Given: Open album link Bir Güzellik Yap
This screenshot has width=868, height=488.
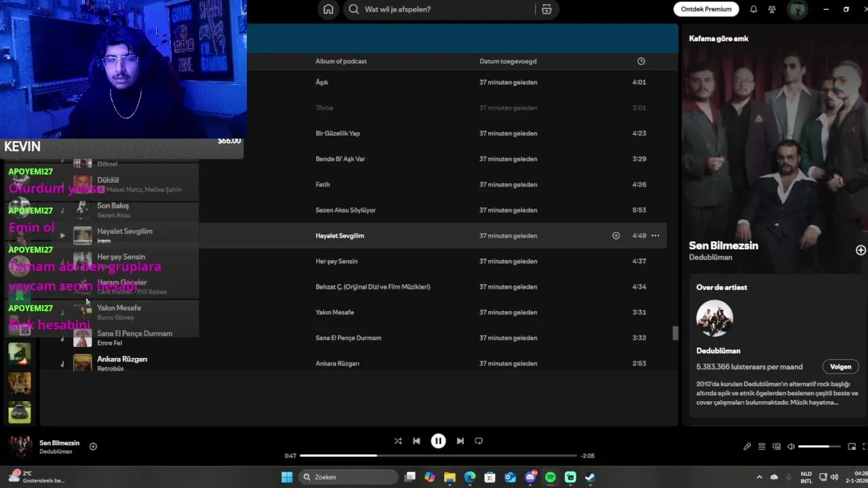Looking at the screenshot, I should 338,134.
